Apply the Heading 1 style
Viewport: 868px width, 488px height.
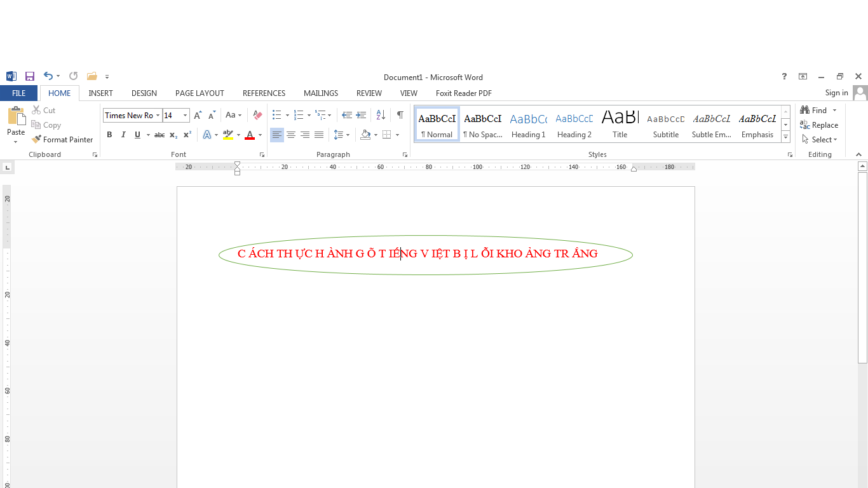point(529,124)
